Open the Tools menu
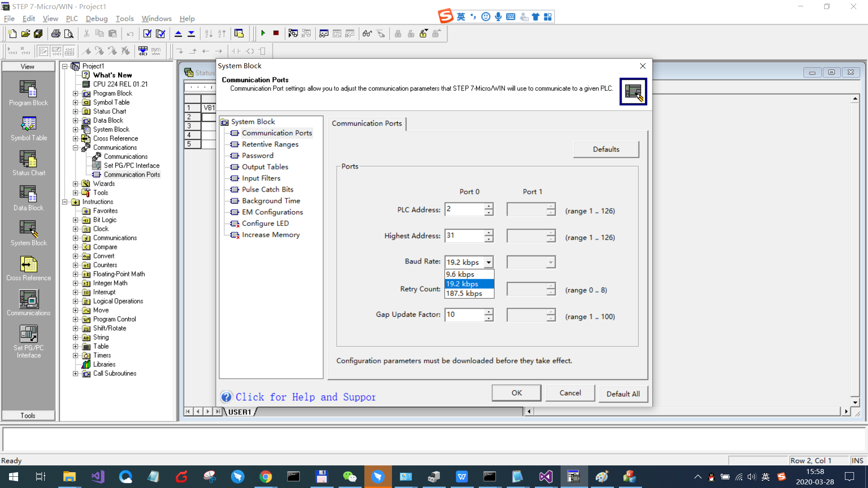This screenshot has width=868, height=488. click(x=124, y=19)
